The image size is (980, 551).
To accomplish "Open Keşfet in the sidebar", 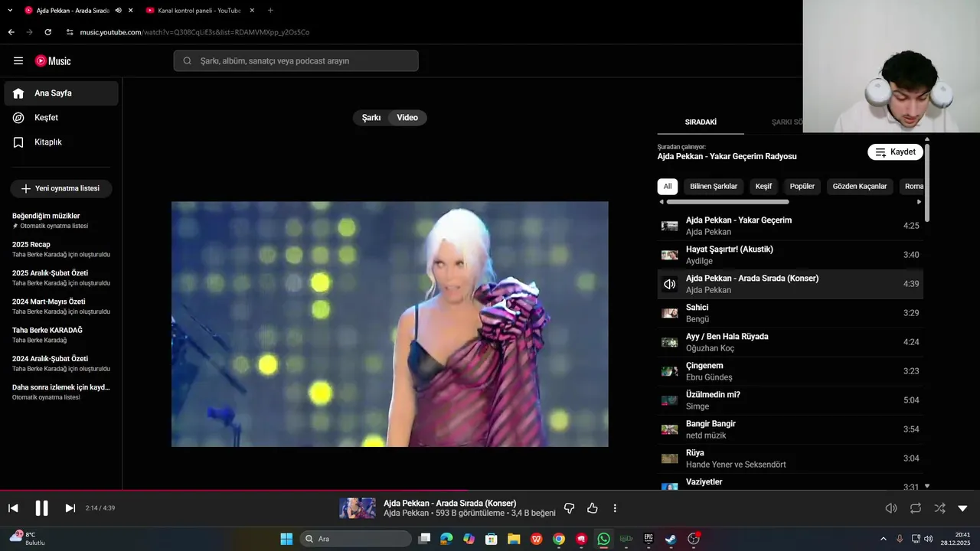I will [61, 118].
